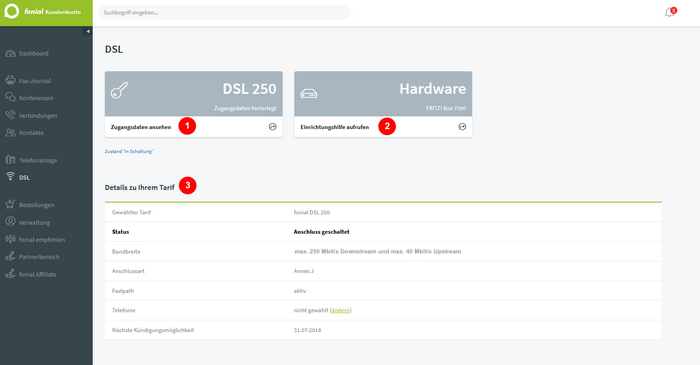Open Telefonanlage menu entry

pyautogui.click(x=38, y=160)
